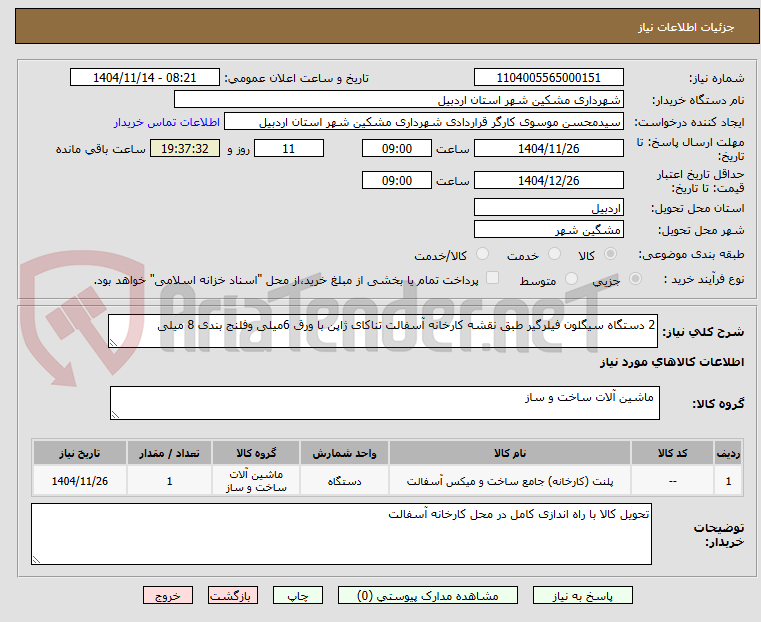
Task: Click the کد کالا column header
Action: [x=672, y=453]
